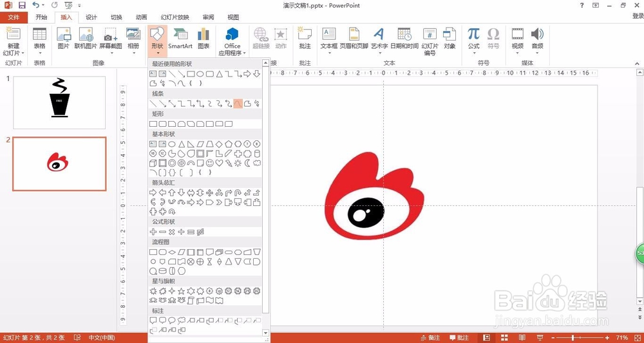This screenshot has width=644, height=343.
Task: Choose the flowchart Collate hourglass shape
Action: [210, 261]
